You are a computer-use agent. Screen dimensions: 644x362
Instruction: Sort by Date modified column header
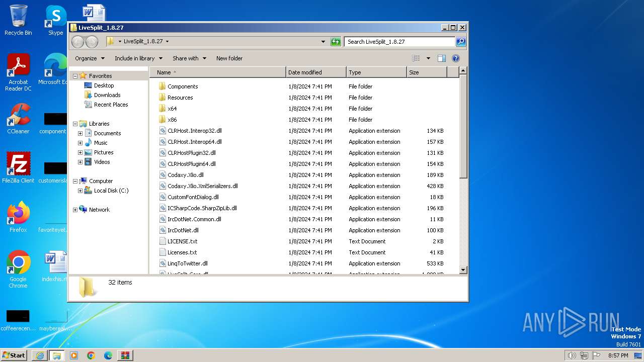point(316,72)
